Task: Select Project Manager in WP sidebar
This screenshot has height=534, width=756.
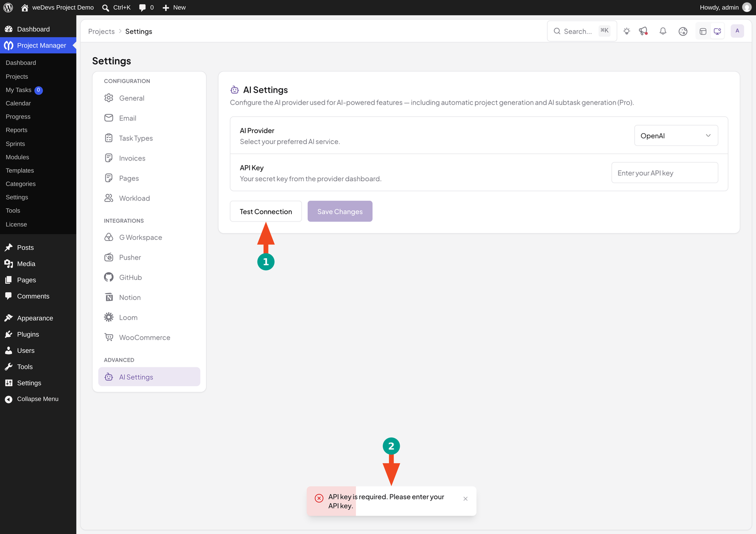Action: tap(38, 45)
